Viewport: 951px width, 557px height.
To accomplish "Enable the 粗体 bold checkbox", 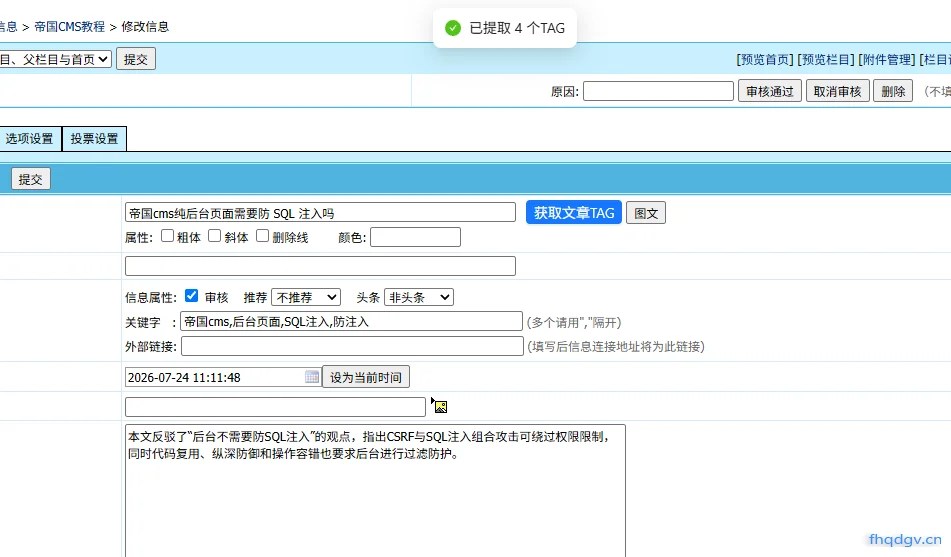I will [167, 236].
